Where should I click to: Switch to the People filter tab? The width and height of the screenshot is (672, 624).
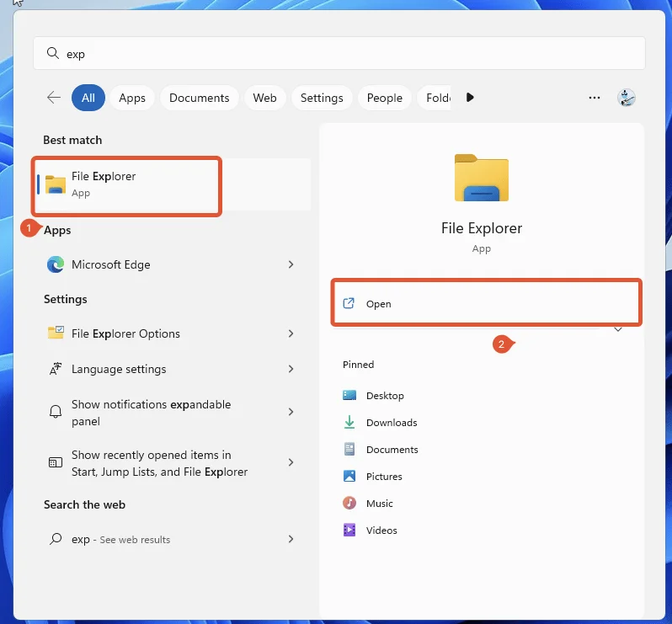coord(385,98)
